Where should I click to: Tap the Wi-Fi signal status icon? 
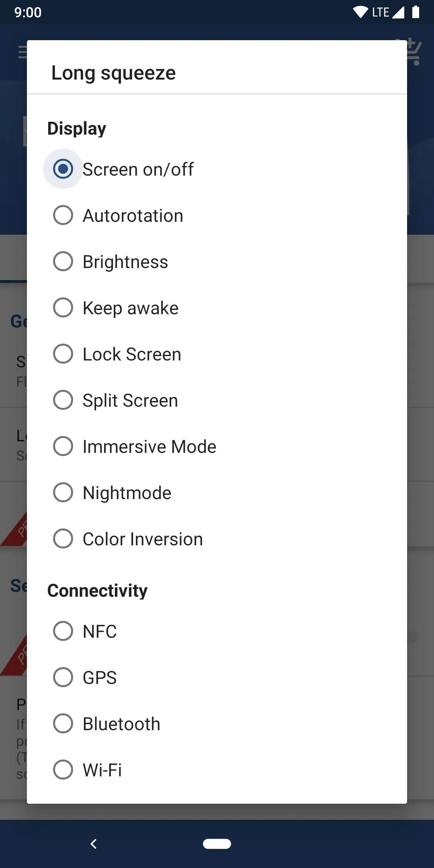360,12
